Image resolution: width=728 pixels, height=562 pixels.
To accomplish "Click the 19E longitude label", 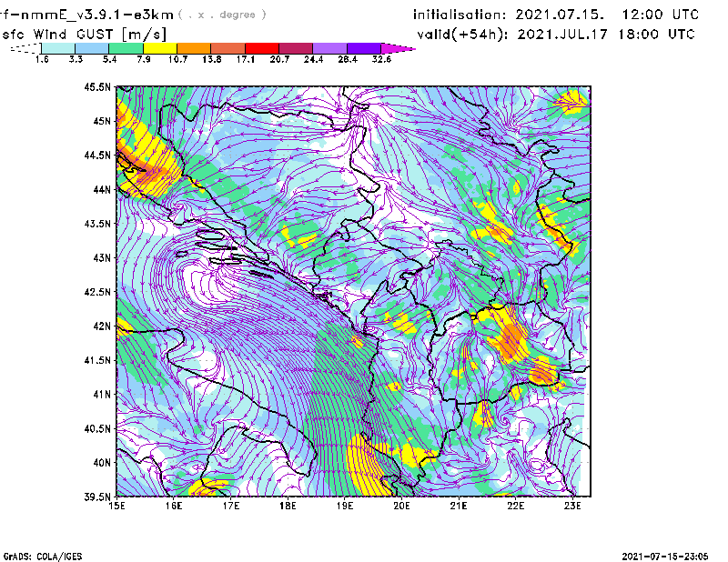I will (x=345, y=506).
